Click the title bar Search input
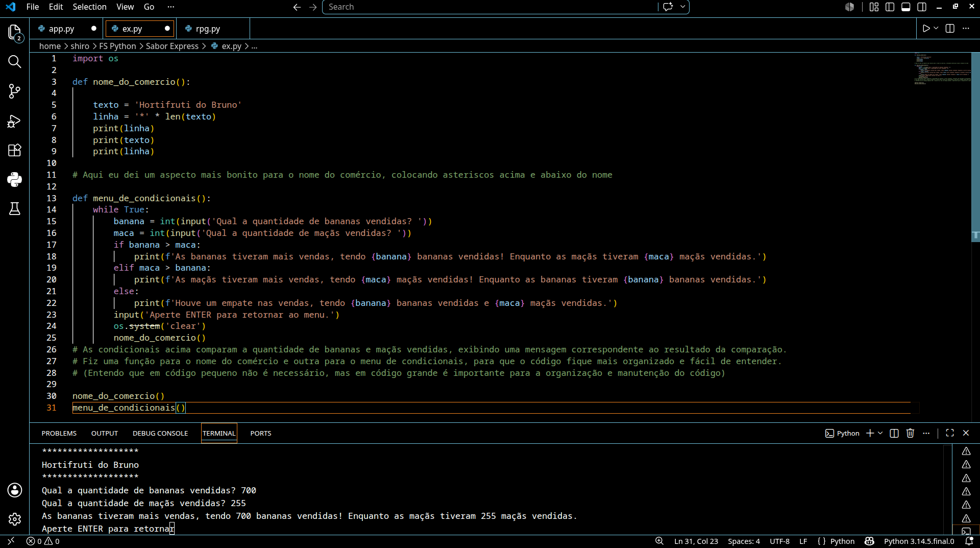Screen dimensions: 980x548 (490, 7)
